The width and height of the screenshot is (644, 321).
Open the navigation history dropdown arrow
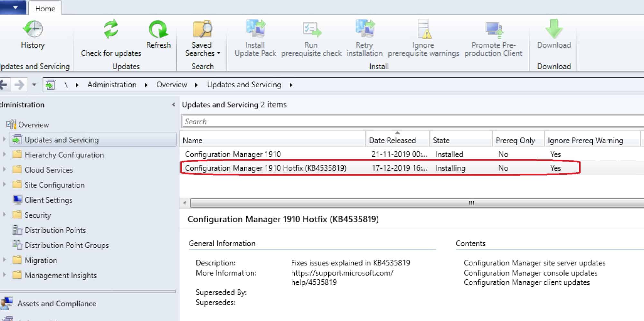click(34, 85)
